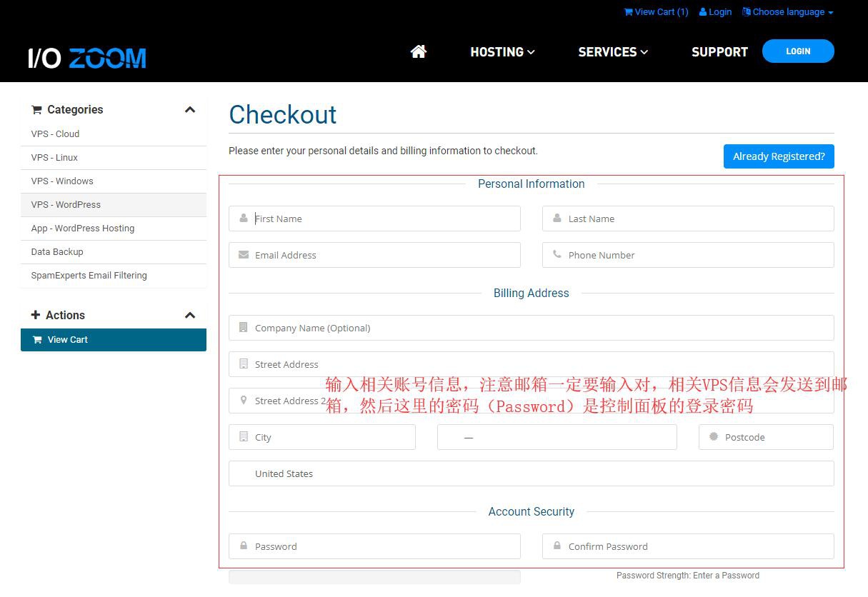This screenshot has width=868, height=597.
Task: Click the LOGIN button in the header
Action: point(798,51)
